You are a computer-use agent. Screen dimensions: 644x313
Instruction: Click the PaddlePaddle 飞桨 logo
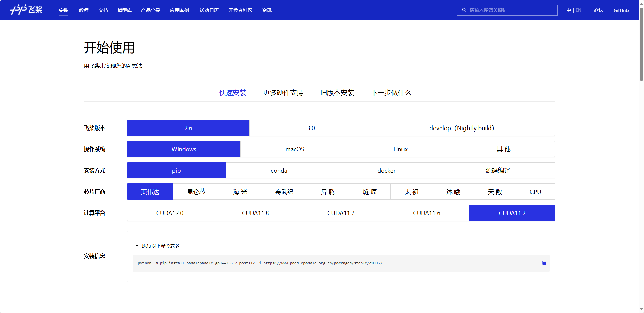point(26,10)
